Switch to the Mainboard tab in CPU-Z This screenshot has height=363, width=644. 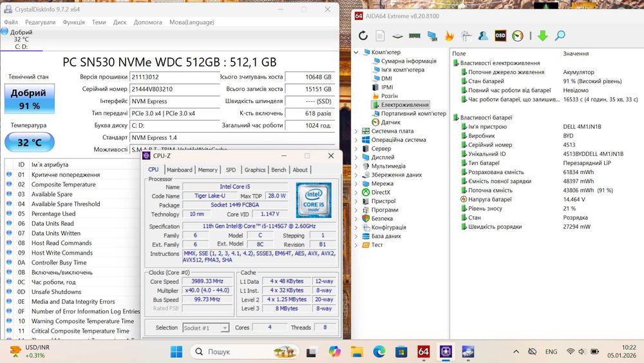pyautogui.click(x=180, y=170)
